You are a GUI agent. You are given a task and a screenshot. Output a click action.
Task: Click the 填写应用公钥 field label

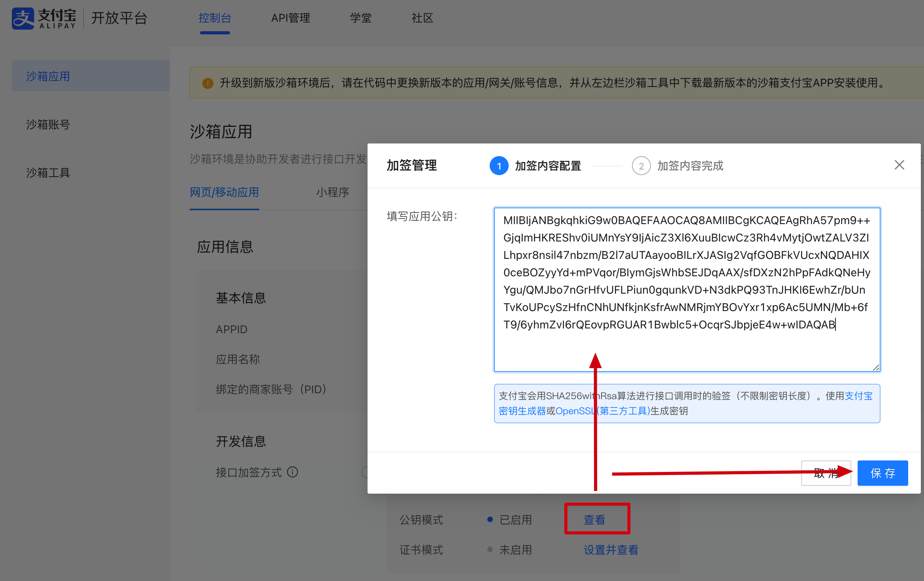click(422, 216)
